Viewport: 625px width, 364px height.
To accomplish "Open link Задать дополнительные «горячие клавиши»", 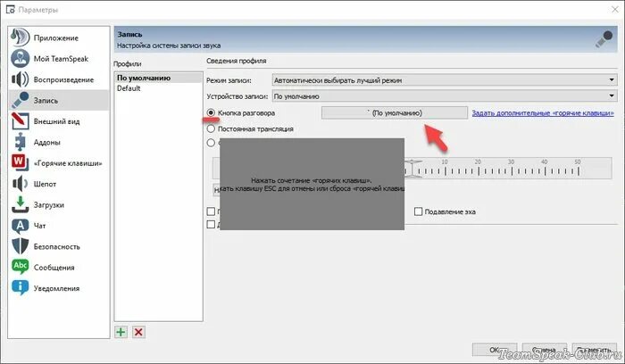I will click(x=543, y=113).
